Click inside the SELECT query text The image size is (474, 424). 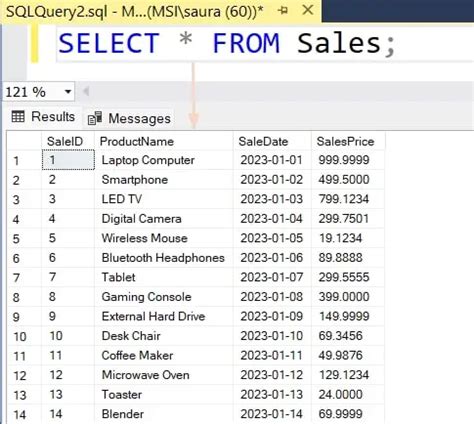point(227,43)
